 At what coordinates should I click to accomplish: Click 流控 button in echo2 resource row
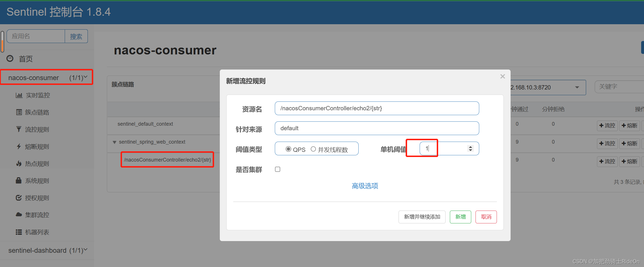point(607,162)
